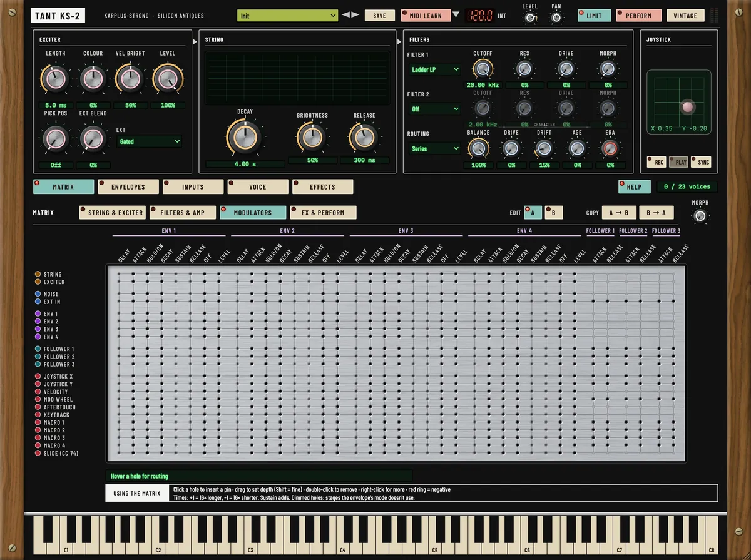Select the Modulators matrix page

[253, 213]
